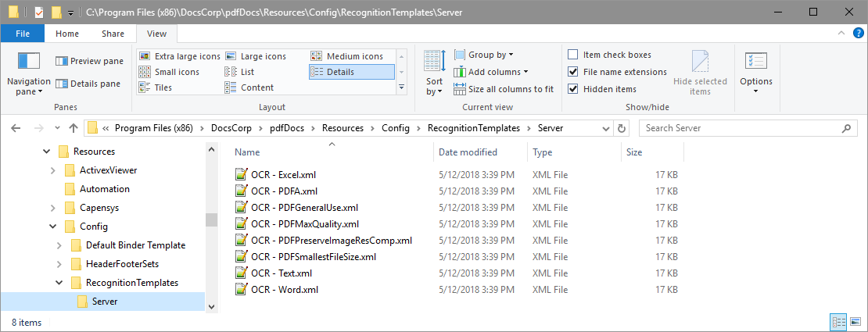Open the folder Options button
The width and height of the screenshot is (868, 332).
click(756, 73)
